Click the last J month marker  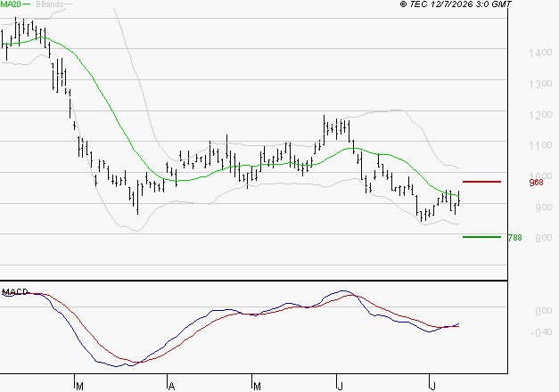432,387
